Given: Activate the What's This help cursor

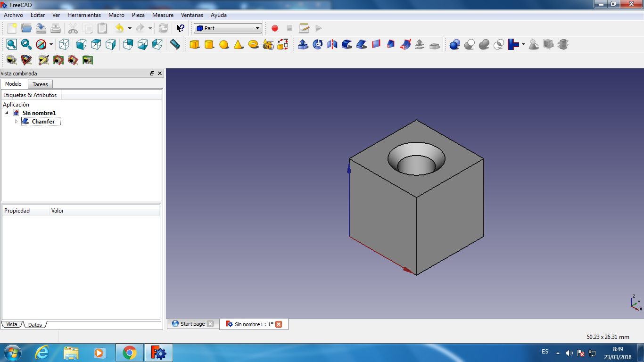Looking at the screenshot, I should (x=181, y=28).
